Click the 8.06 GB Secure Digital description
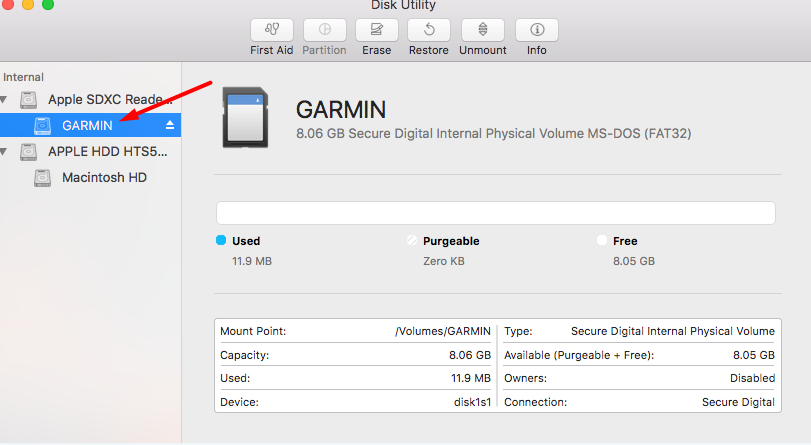This screenshot has height=445, width=811. click(493, 134)
